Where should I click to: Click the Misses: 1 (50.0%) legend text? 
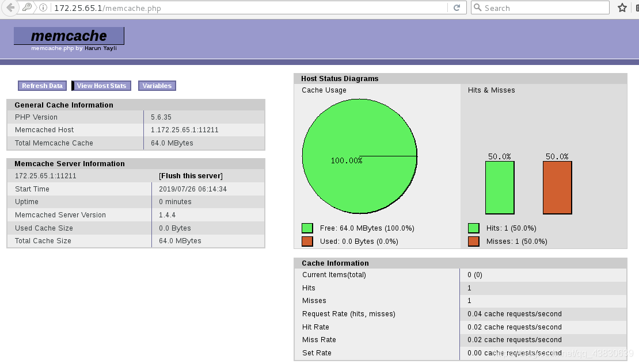(517, 242)
